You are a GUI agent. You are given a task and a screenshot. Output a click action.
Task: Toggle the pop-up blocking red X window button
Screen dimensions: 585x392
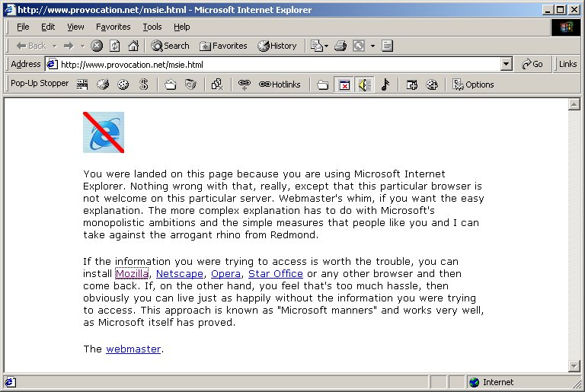pyautogui.click(x=344, y=84)
